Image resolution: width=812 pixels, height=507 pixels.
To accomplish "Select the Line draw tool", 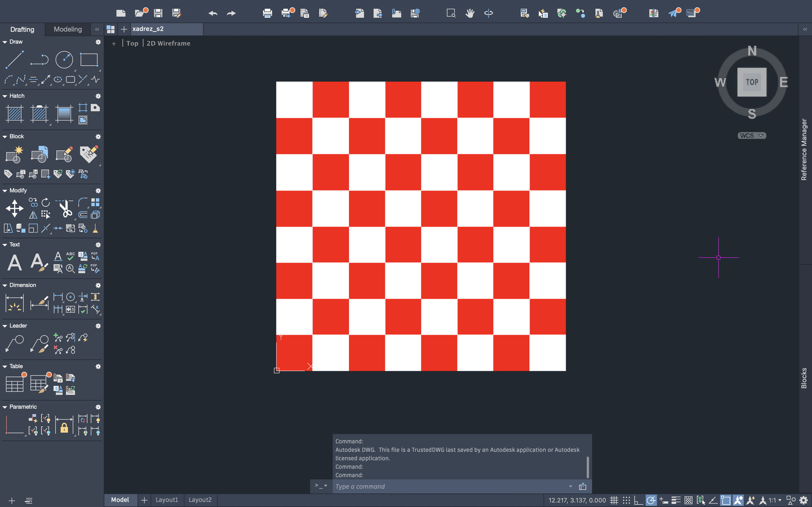I will 14,60.
